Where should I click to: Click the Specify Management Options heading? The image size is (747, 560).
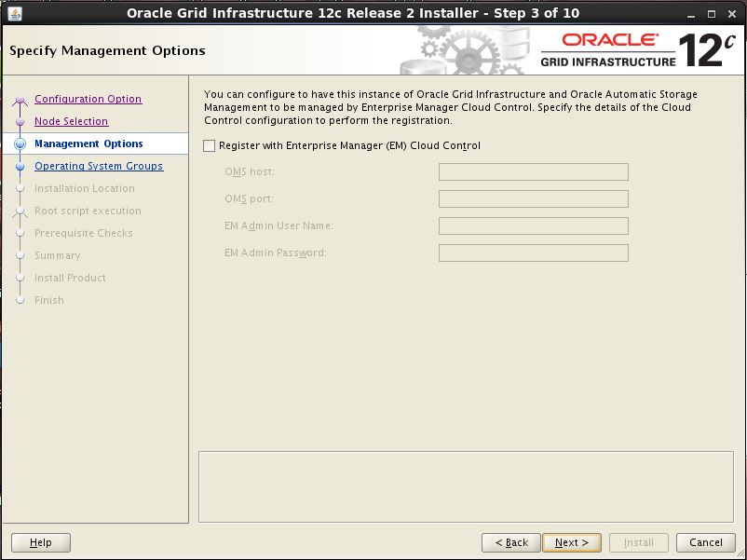pos(107,50)
